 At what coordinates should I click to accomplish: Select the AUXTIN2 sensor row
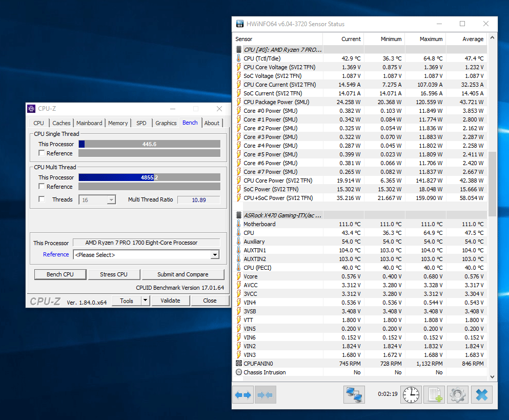360,259
